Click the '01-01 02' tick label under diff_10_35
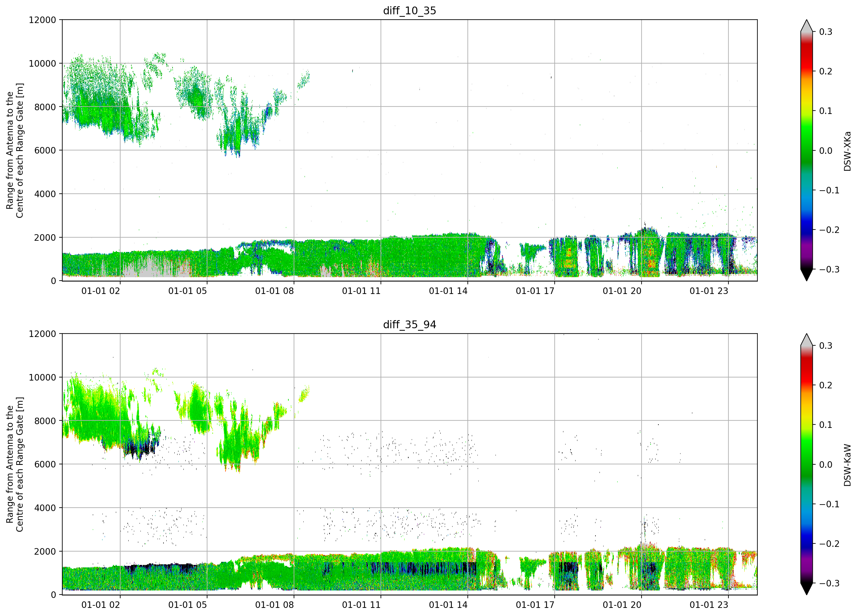This screenshot has height=616, width=858. 101,291
